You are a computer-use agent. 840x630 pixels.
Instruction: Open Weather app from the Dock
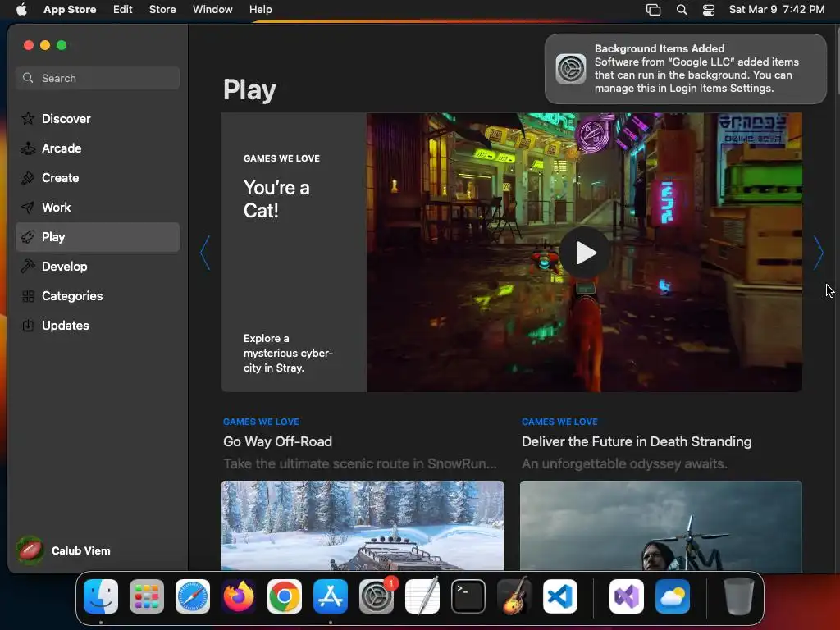pos(673,596)
